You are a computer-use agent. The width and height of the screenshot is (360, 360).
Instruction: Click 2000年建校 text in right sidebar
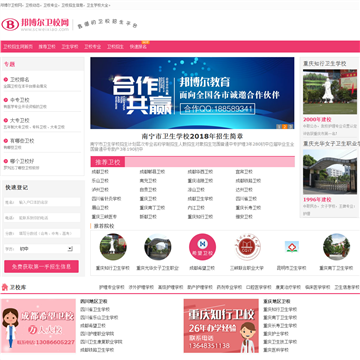[x=317, y=119]
